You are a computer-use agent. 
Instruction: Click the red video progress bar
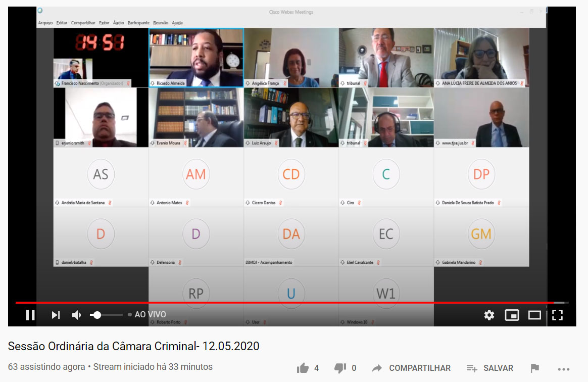click(283, 303)
